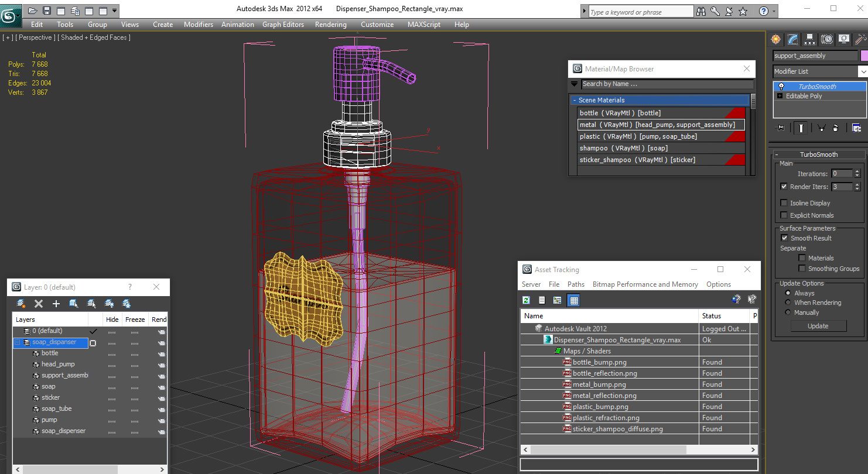Open Configure Modifier Sets icon

pos(856,128)
